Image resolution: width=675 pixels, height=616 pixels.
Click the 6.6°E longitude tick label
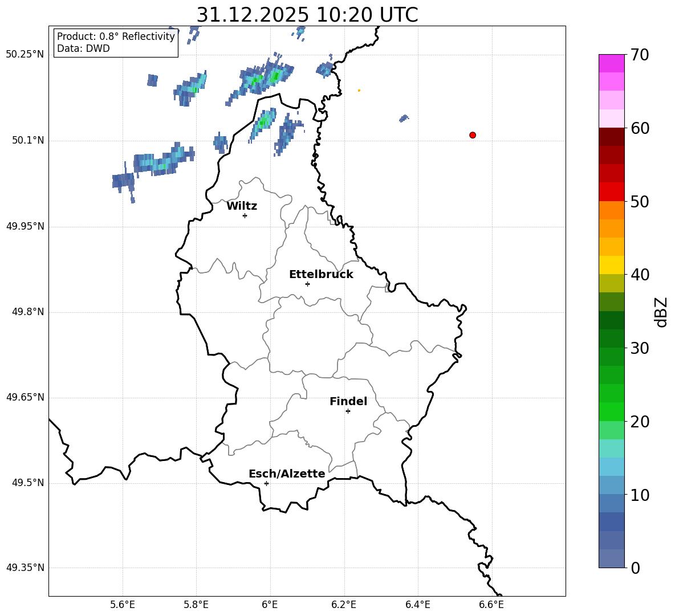click(x=491, y=605)
